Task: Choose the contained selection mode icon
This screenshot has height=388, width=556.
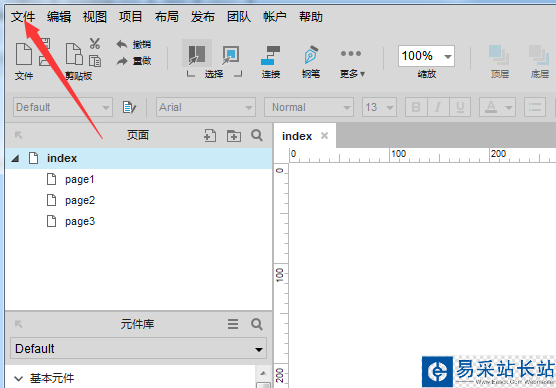Action: point(230,55)
